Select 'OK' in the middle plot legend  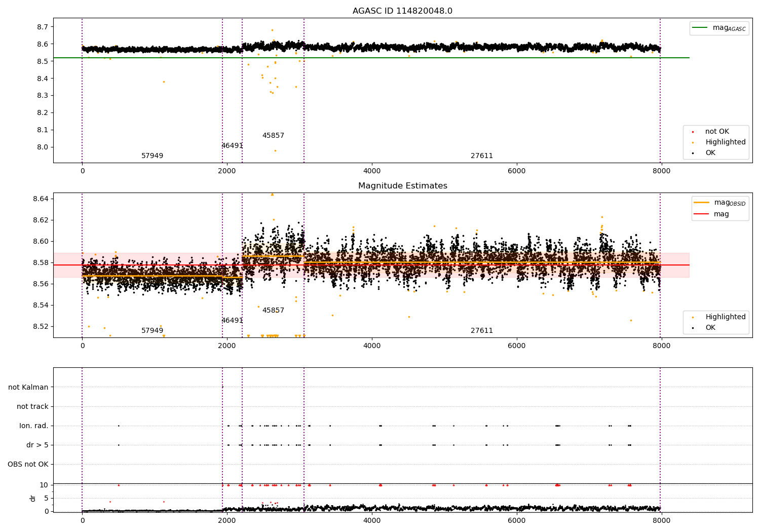tap(710, 328)
